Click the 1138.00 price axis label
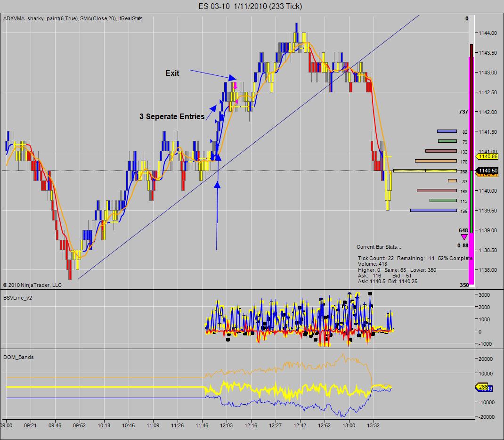This screenshot has height=440, width=504. [488, 270]
